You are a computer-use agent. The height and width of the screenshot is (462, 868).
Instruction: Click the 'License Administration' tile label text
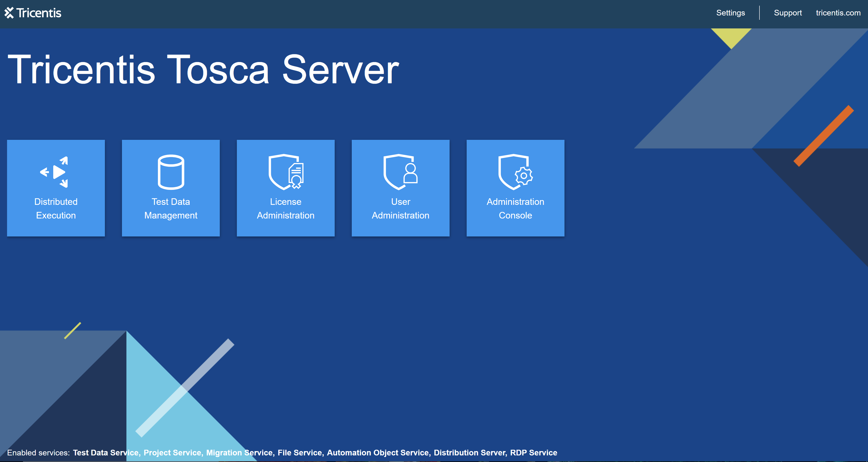point(286,208)
